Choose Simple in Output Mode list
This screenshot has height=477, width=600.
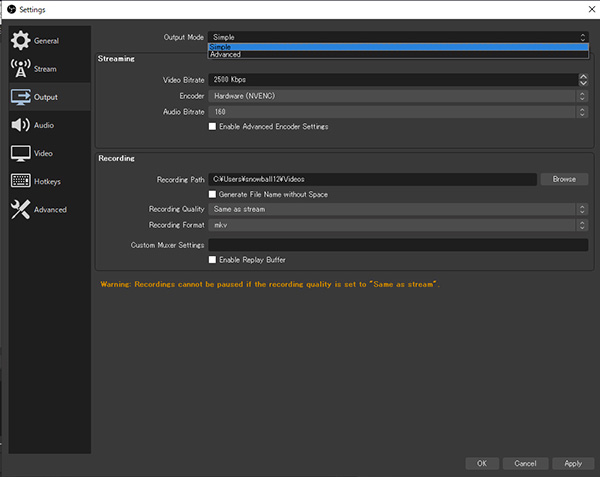tap(398, 47)
